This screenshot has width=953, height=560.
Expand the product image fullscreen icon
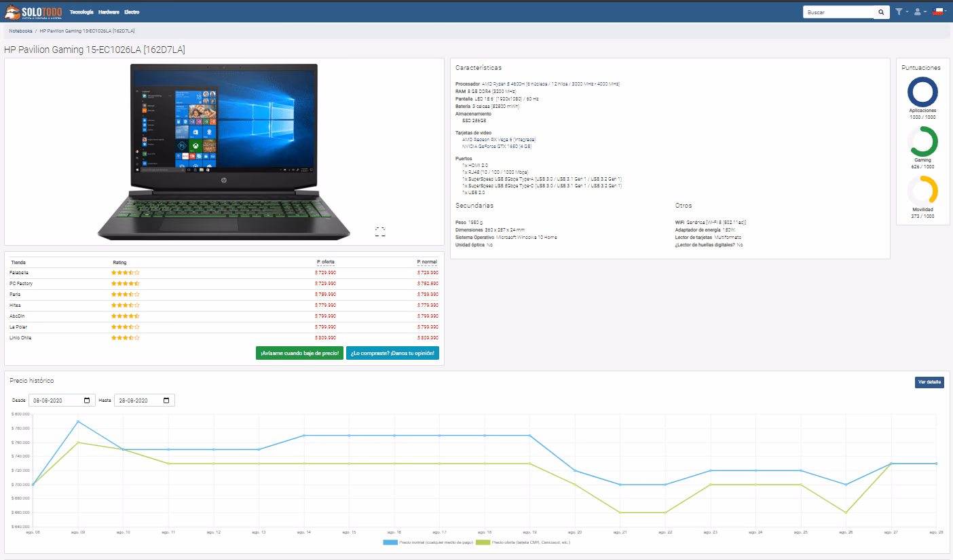(380, 231)
